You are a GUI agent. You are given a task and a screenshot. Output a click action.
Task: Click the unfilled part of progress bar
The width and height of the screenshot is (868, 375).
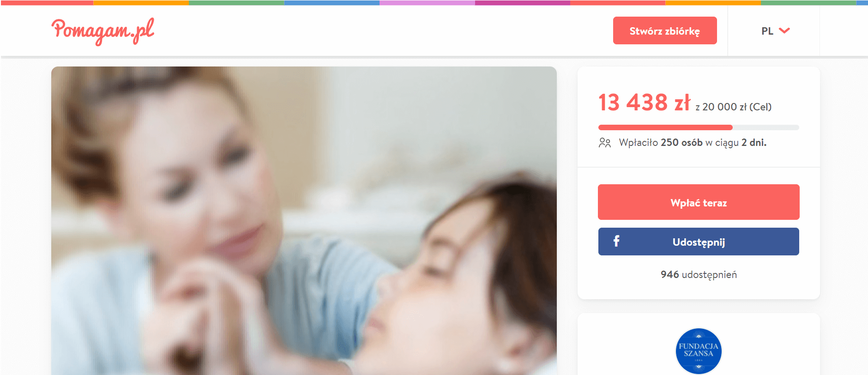click(766, 127)
